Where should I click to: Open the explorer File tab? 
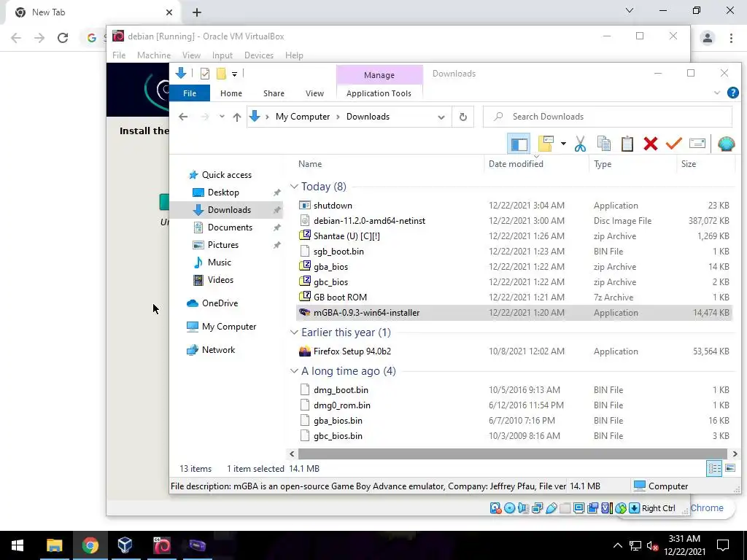click(190, 93)
